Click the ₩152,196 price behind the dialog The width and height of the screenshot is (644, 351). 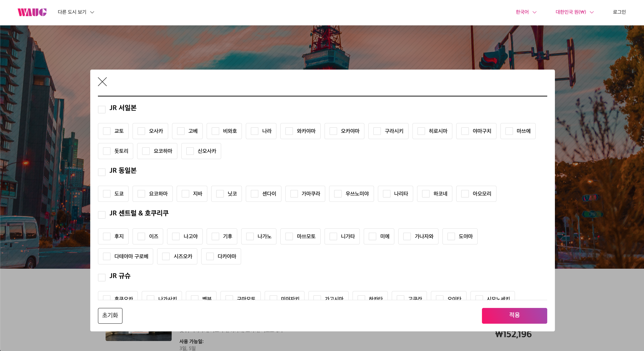[513, 334]
